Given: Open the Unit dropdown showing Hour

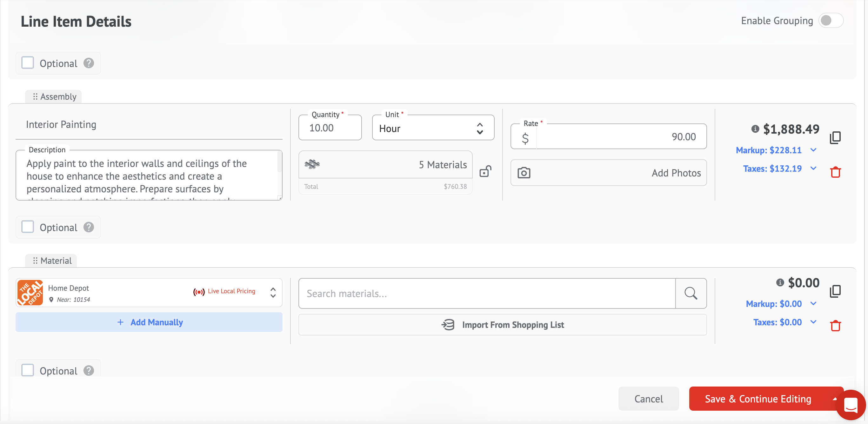Looking at the screenshot, I should tap(433, 128).
